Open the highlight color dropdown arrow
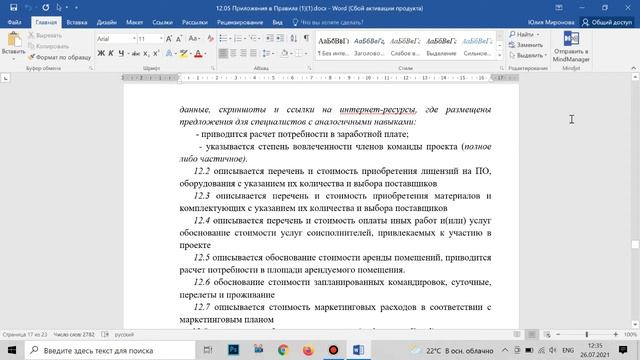This screenshot has height=360, width=640. pyautogui.click(x=191, y=53)
